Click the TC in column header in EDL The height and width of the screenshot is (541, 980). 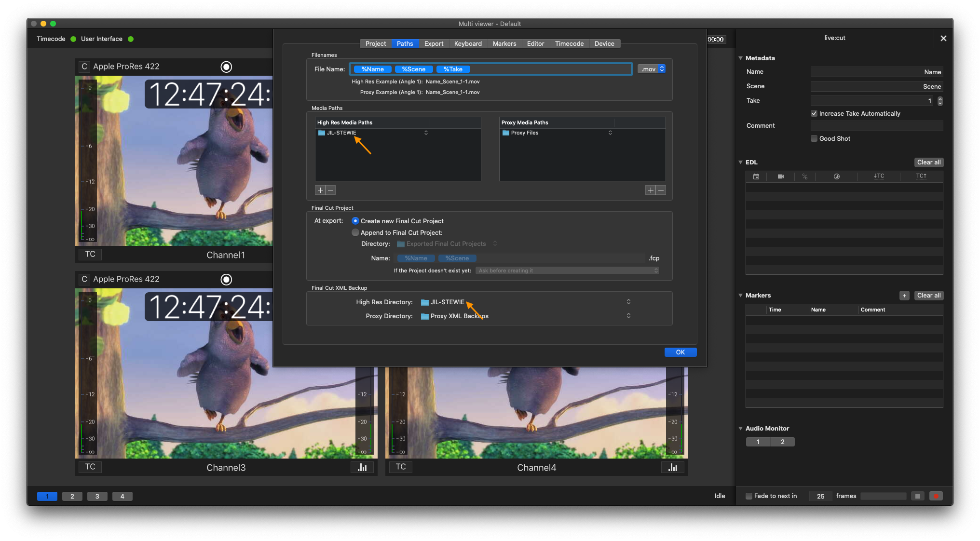[x=879, y=176]
